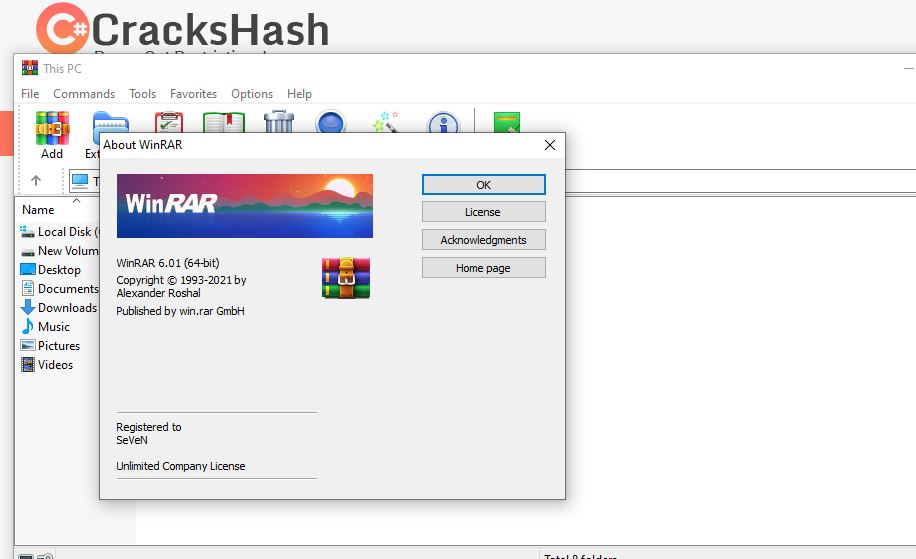Show the Acknowledgments
Viewport: 916px width, 559px height.
point(484,240)
